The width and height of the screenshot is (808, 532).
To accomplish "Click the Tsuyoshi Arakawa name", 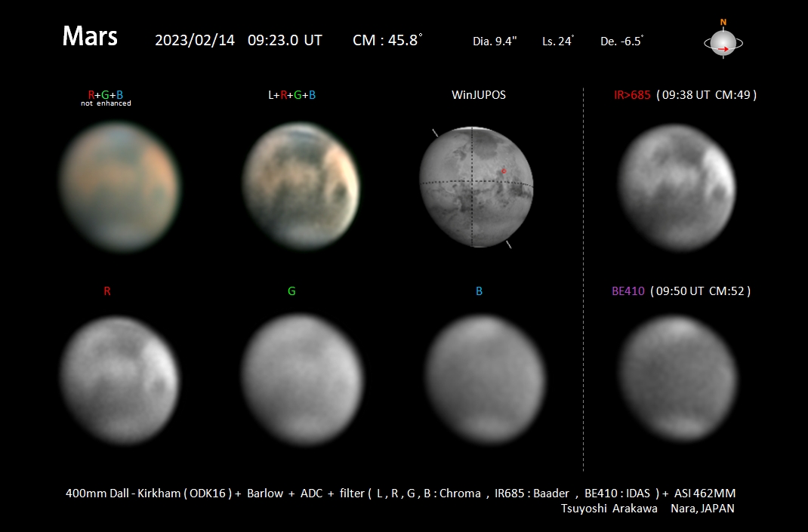I will coord(609,509).
